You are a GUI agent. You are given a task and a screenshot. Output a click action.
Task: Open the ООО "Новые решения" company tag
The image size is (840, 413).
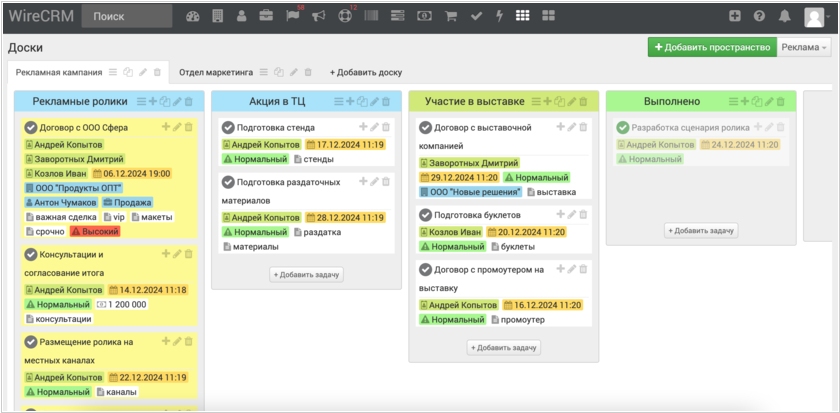pos(471,192)
